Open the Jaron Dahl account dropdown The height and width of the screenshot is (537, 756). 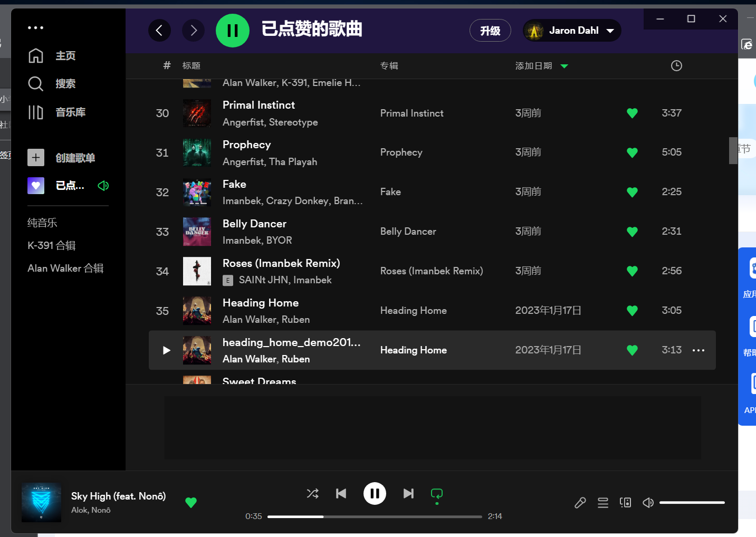click(x=572, y=30)
